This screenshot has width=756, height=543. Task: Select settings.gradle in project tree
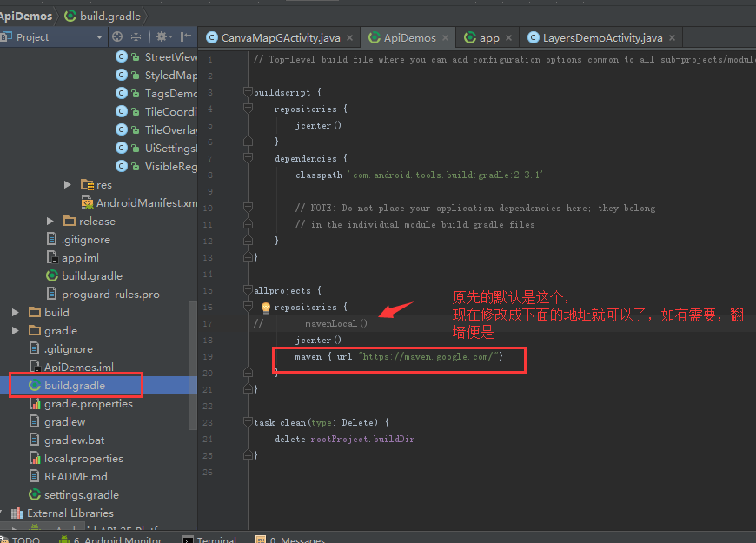pyautogui.click(x=81, y=495)
